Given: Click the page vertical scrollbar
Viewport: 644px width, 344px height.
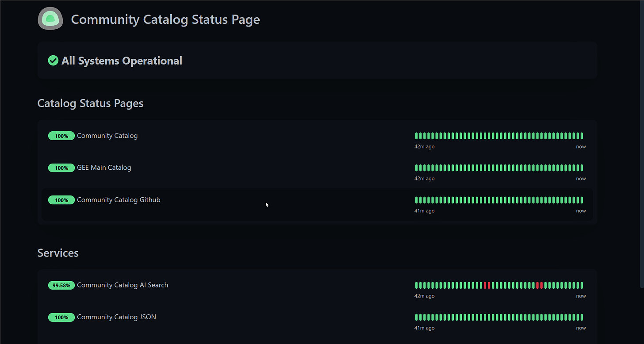Looking at the screenshot, I should (642, 145).
